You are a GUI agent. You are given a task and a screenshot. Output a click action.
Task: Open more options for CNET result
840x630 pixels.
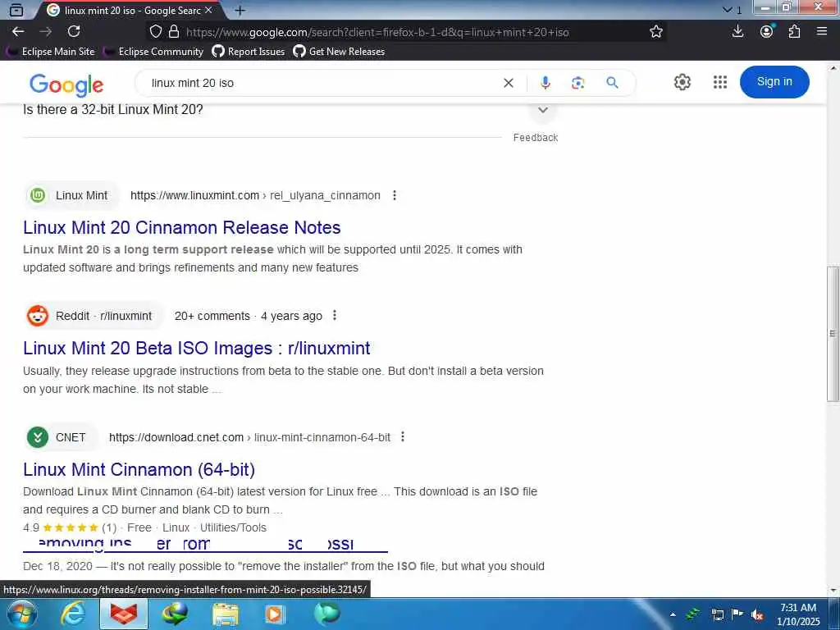(402, 437)
